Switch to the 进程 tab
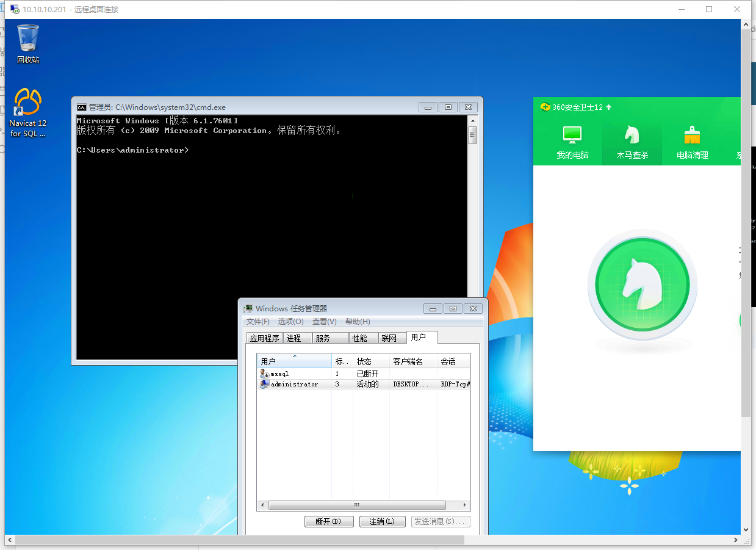 click(x=294, y=338)
